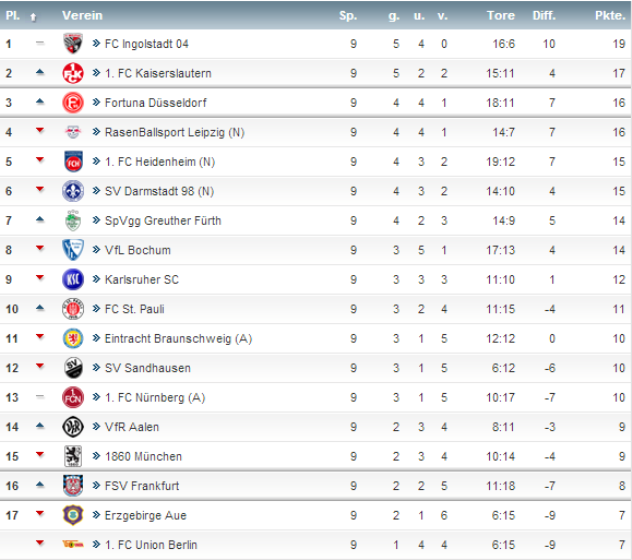Click the Karlsruher SC club logo

click(x=72, y=279)
